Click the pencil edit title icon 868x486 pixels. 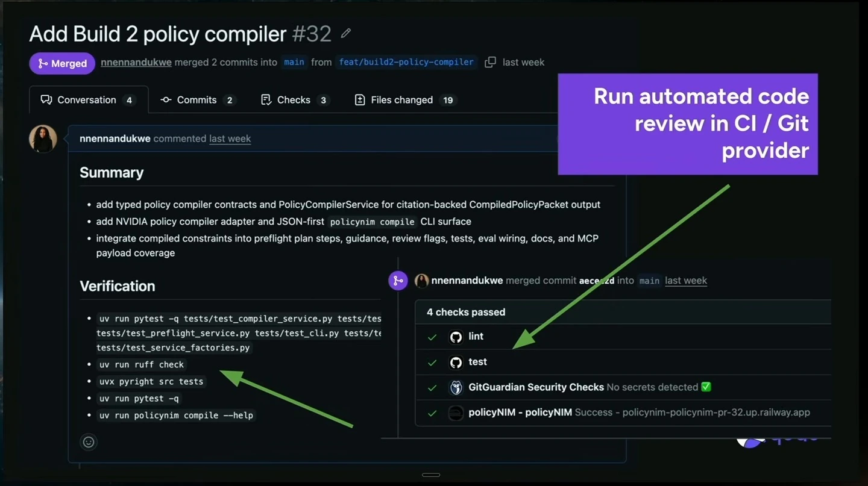click(x=345, y=34)
